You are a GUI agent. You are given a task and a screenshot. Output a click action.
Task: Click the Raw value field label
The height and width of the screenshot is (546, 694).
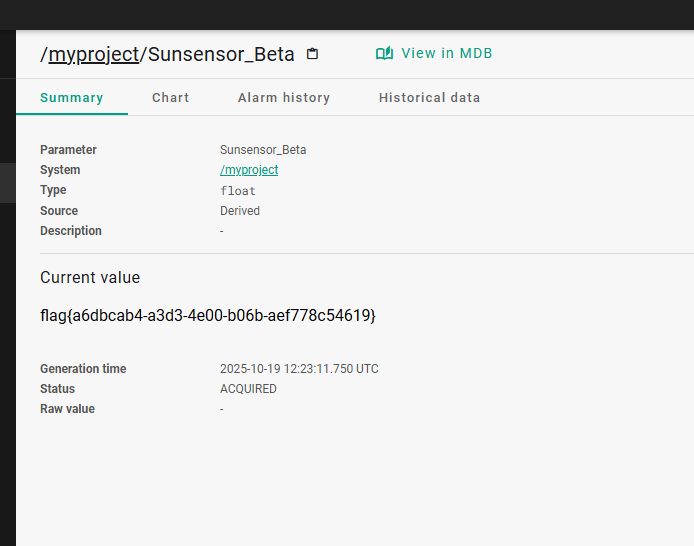point(67,409)
